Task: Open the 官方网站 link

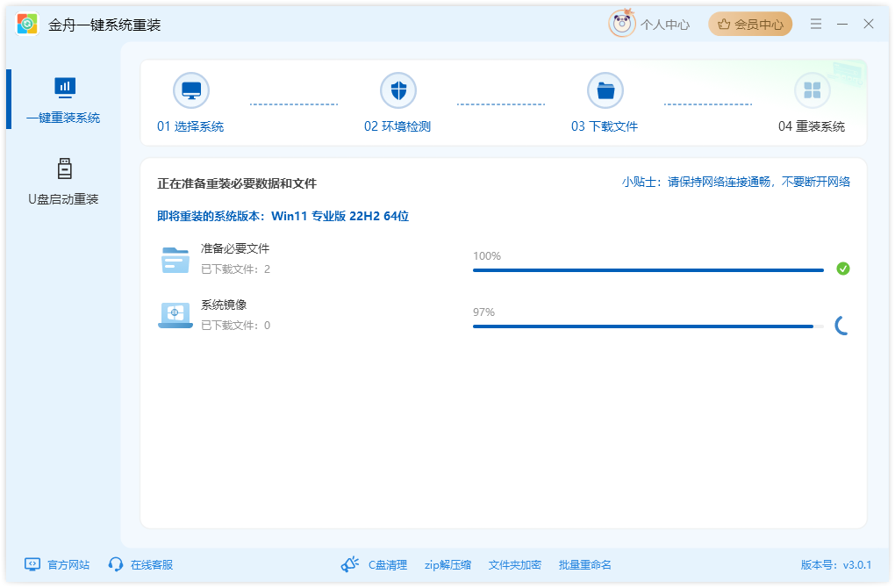Action: tap(68, 565)
